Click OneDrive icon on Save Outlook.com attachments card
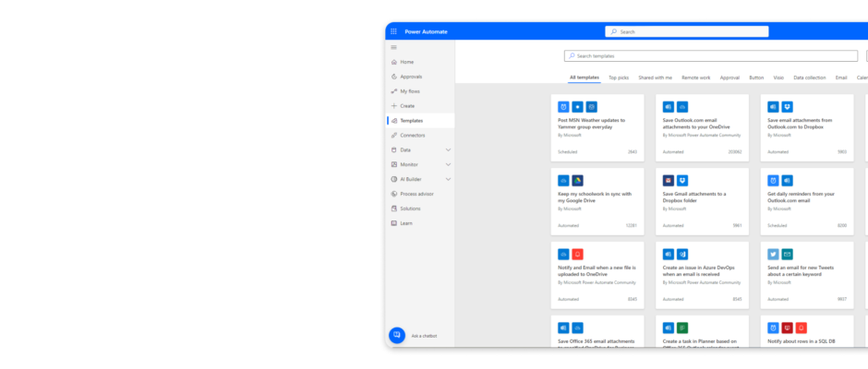Image resolution: width=868 pixels, height=369 pixels. 682,107
